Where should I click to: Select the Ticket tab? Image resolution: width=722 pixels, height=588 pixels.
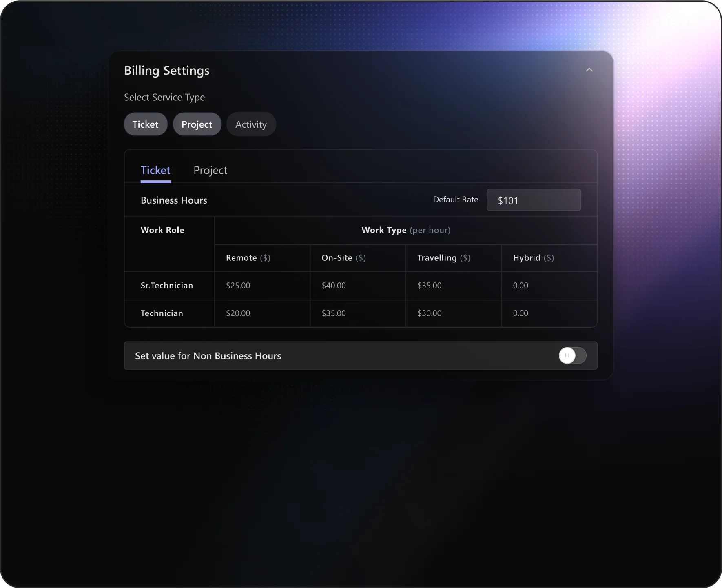click(x=155, y=170)
